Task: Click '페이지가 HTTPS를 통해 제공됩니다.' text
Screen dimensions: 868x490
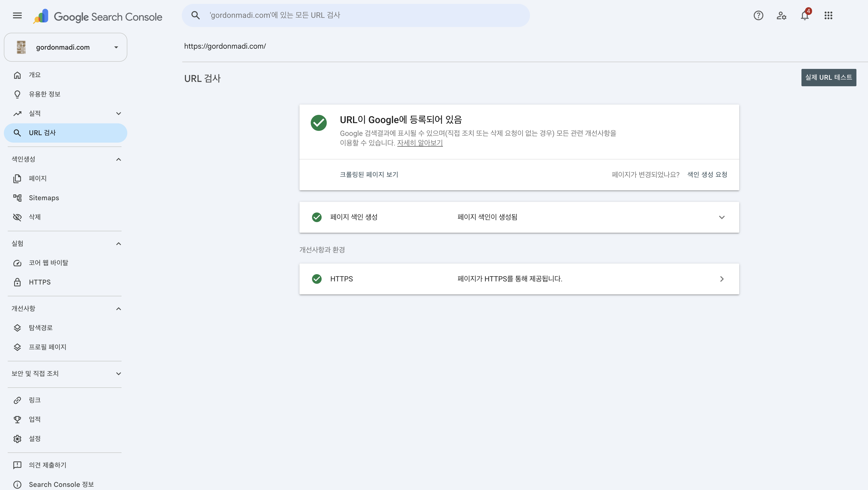Action: pos(510,279)
